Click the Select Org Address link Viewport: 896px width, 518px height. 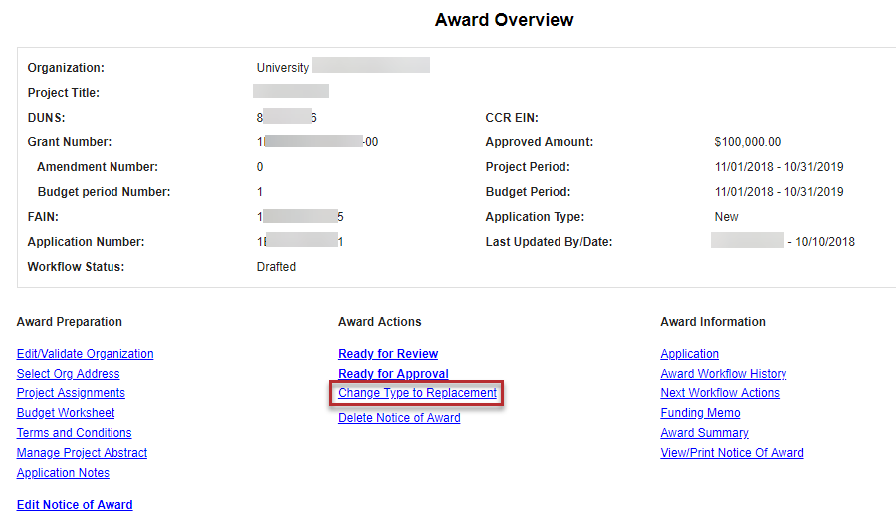pos(68,374)
